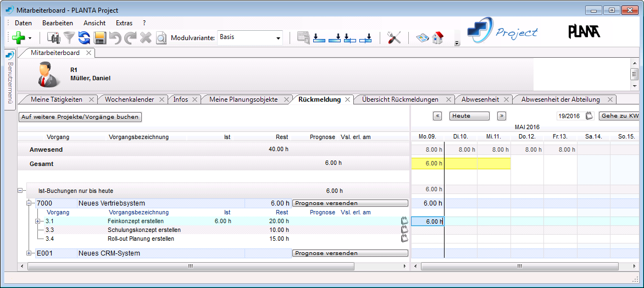
Task: Click the yellow Gesamt 6.00 h Monday cell
Action: 428,163
